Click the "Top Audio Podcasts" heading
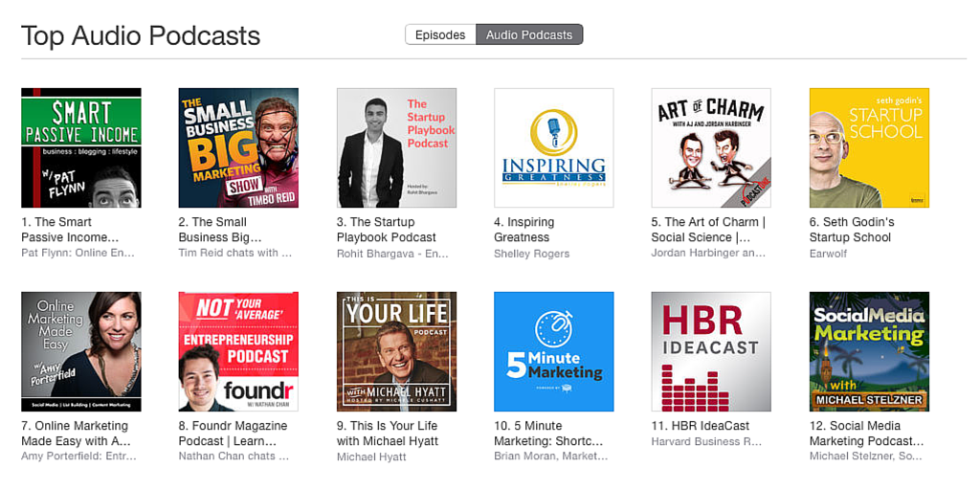This screenshot has height=490, width=980. coord(141,35)
